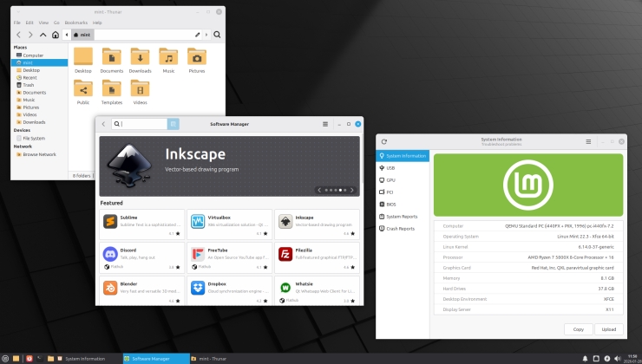Show next Inkscape banner slide arrow
Screen dimensions: 642x364
(x=353, y=189)
